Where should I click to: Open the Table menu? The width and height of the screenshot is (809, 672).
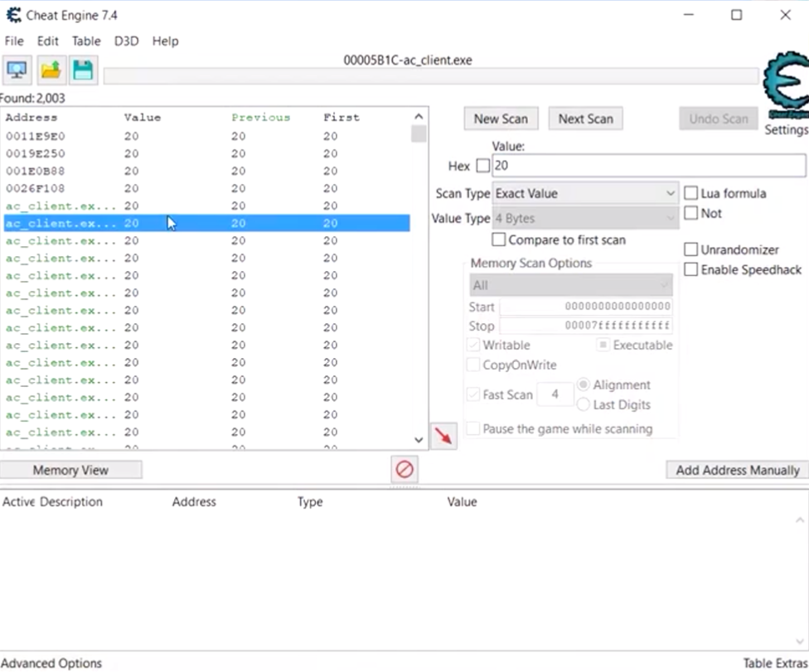[x=85, y=41]
